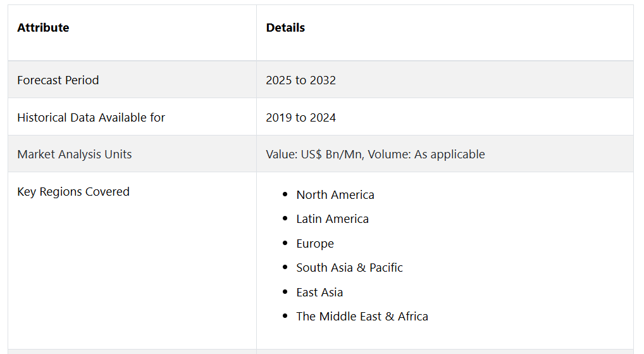
Task: Select Historical Data Available for label
Action: [91, 118]
